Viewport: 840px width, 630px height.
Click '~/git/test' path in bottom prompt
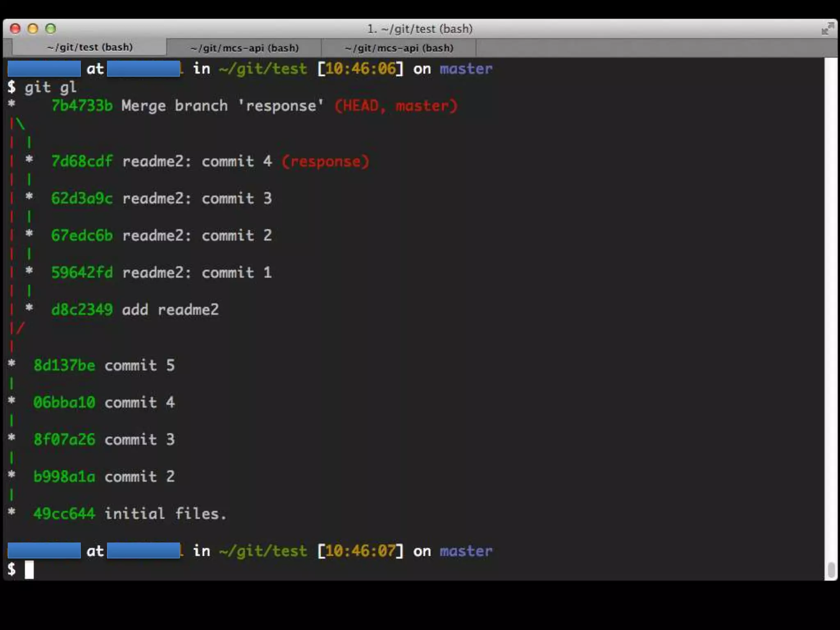pyautogui.click(x=263, y=551)
